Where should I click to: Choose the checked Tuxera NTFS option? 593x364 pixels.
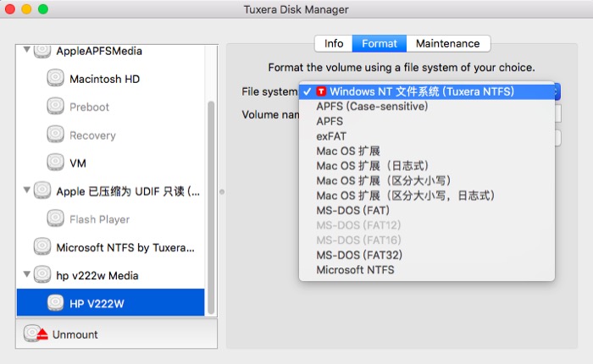click(x=421, y=91)
